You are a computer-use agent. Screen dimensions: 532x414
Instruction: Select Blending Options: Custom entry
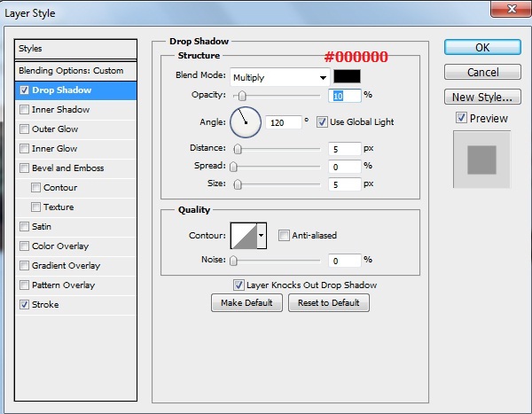pyautogui.click(x=71, y=70)
